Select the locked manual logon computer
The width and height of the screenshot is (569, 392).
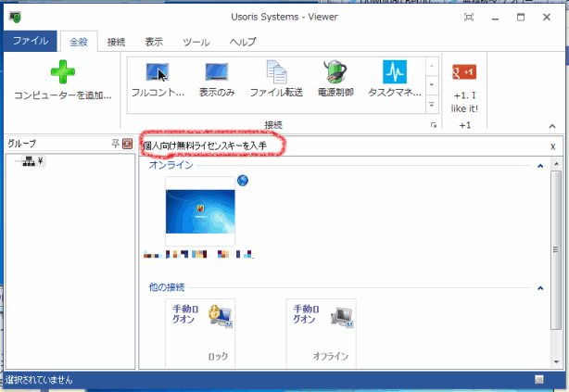click(x=200, y=334)
